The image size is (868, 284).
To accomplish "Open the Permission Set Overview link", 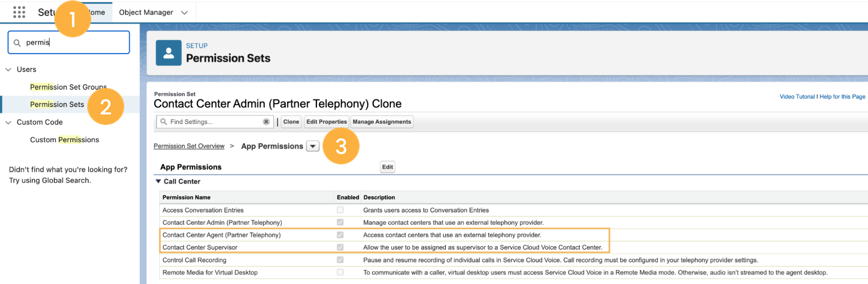I will click(189, 146).
